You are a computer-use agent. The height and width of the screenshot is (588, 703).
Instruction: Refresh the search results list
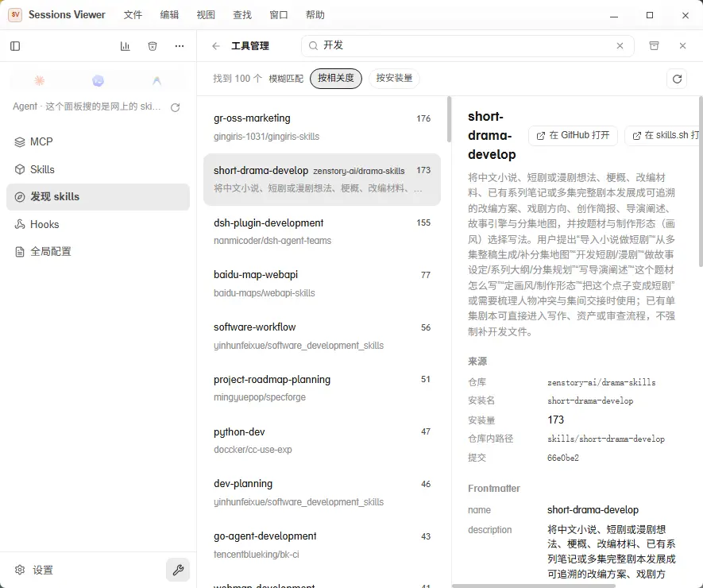click(x=677, y=79)
